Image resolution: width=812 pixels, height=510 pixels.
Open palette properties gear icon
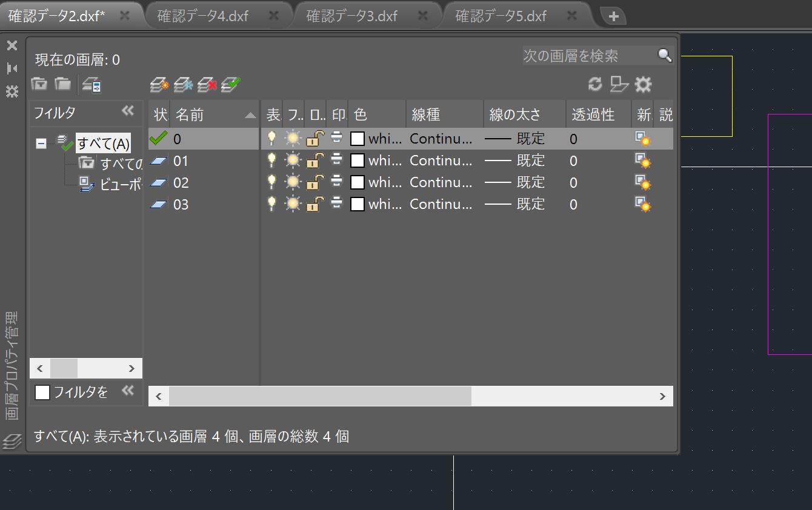point(12,91)
